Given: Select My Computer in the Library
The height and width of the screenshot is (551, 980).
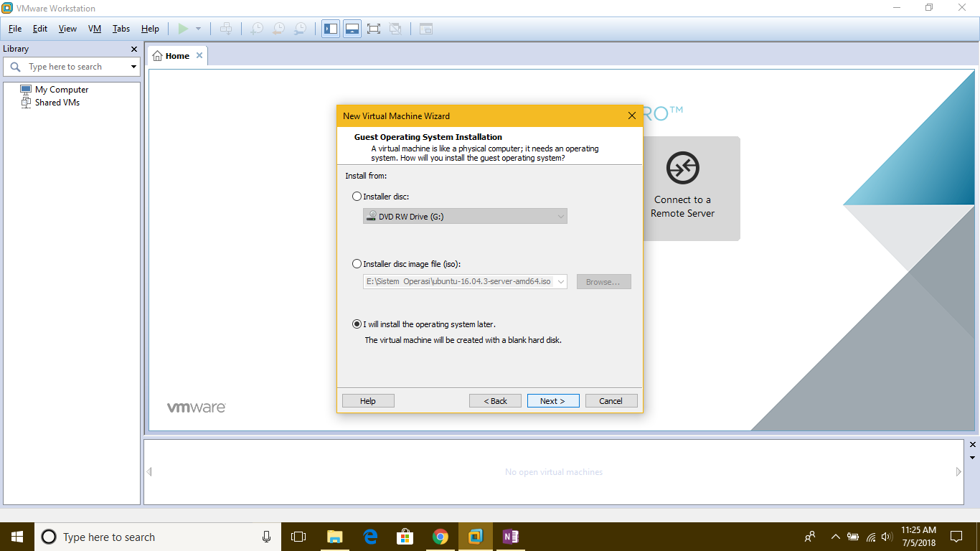Looking at the screenshot, I should point(63,89).
